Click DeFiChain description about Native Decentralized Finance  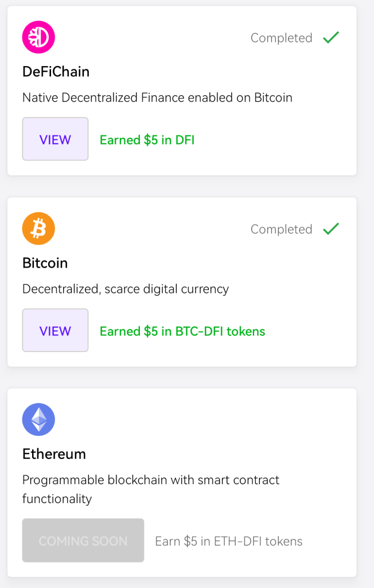(157, 98)
